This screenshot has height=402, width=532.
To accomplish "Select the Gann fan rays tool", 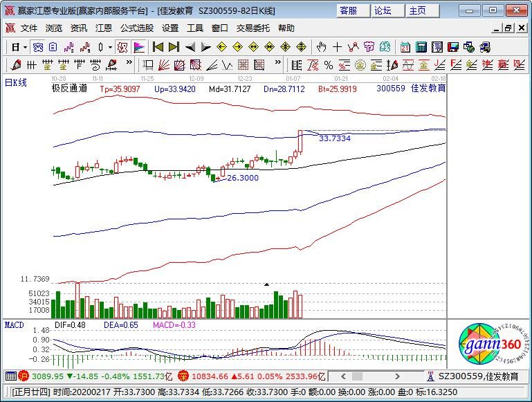I will tap(164, 64).
